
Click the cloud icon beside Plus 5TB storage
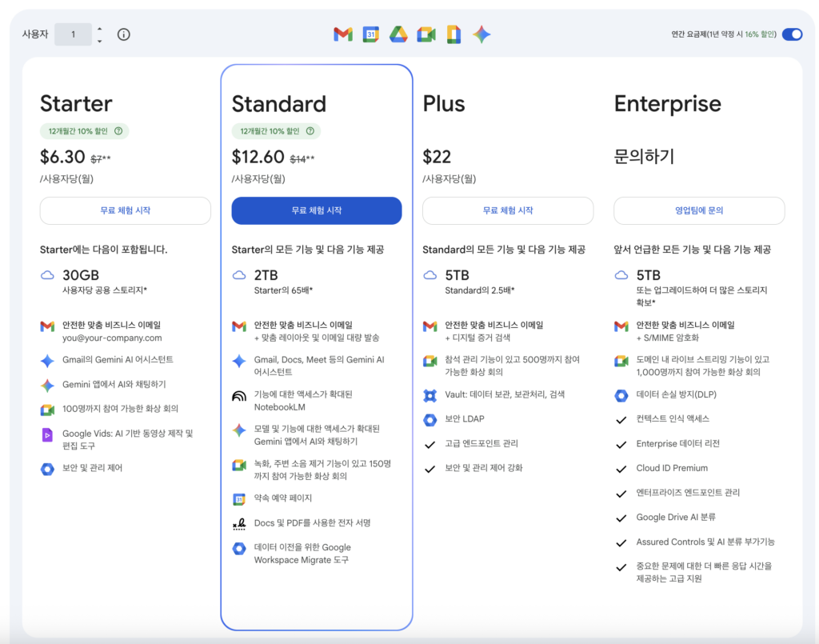pyautogui.click(x=429, y=275)
